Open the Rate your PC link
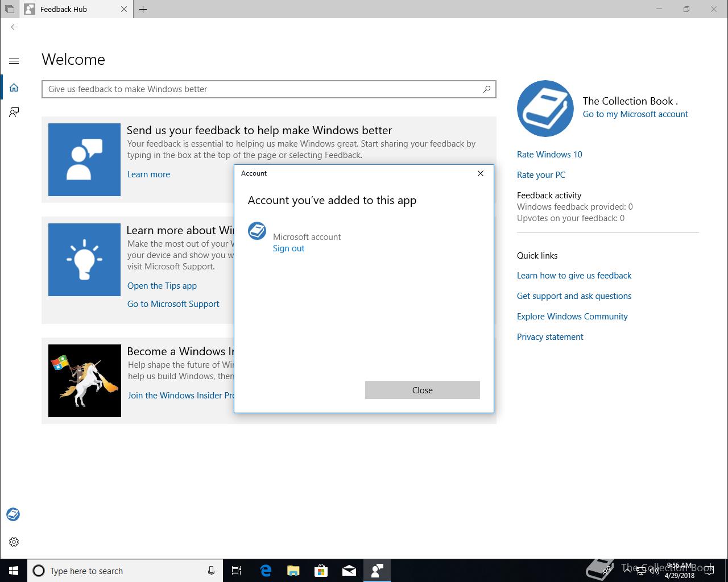 coord(541,175)
